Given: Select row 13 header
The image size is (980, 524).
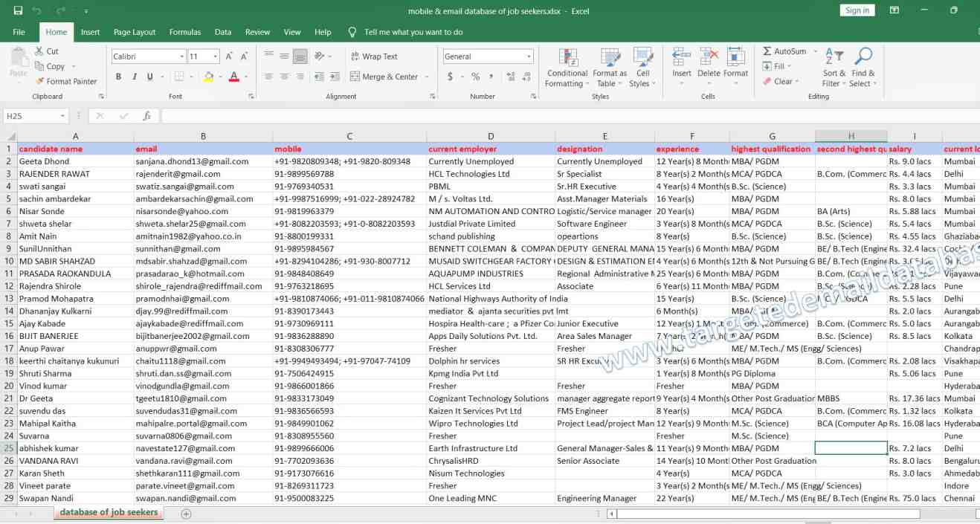Looking at the screenshot, I should point(8,298).
